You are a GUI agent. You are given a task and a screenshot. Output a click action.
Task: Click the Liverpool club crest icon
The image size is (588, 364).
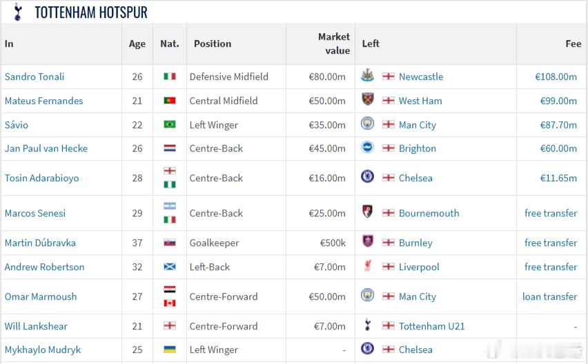click(367, 266)
